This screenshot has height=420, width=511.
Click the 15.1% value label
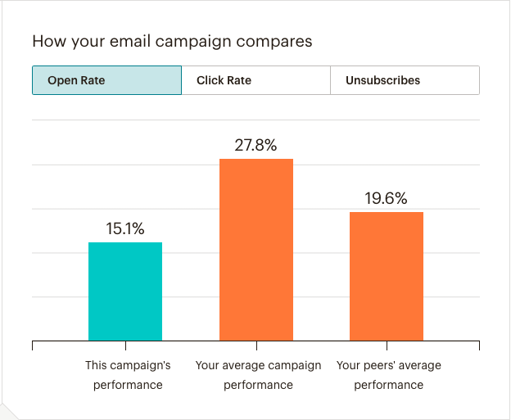coord(125,229)
